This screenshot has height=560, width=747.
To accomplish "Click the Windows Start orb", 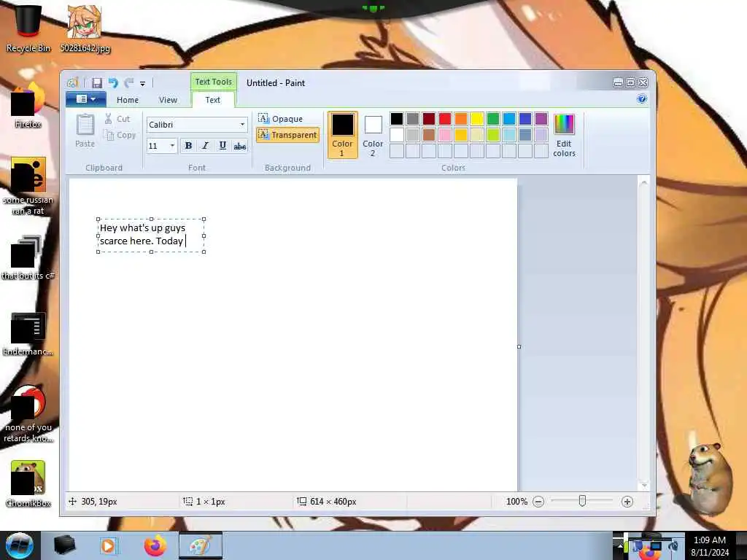I will (x=20, y=545).
